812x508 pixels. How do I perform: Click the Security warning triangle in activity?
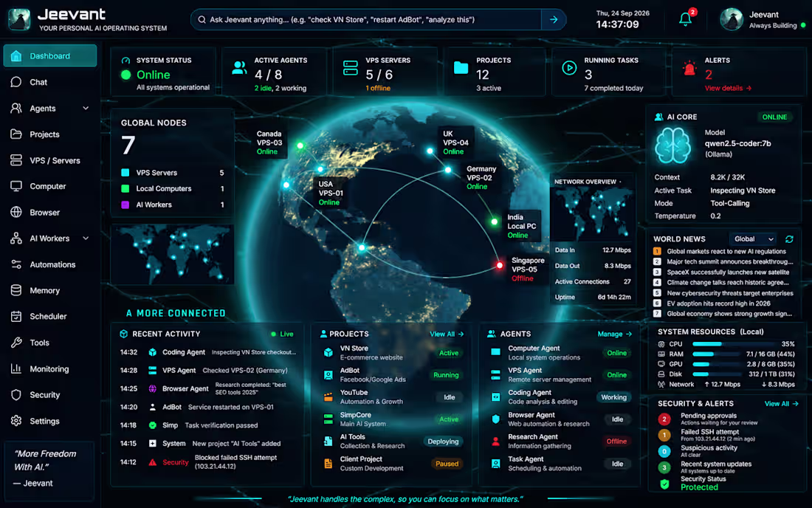click(152, 462)
